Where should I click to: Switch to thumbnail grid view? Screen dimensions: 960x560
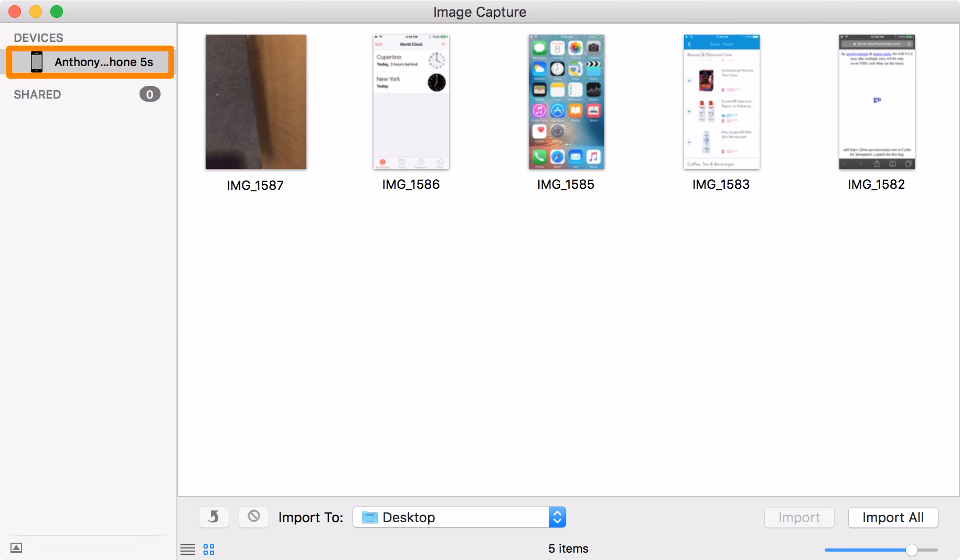point(208,548)
